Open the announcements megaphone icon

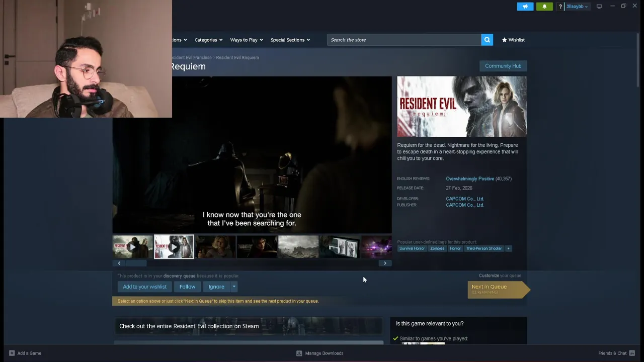tap(525, 7)
